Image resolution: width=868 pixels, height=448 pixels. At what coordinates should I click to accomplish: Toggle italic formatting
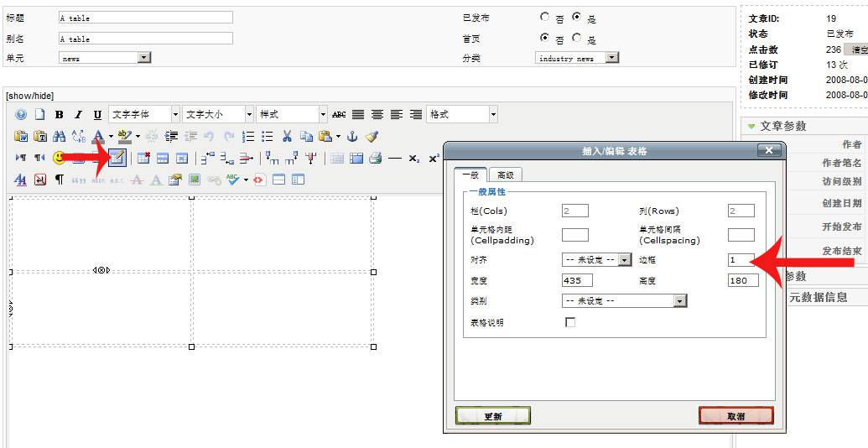pos(78,115)
